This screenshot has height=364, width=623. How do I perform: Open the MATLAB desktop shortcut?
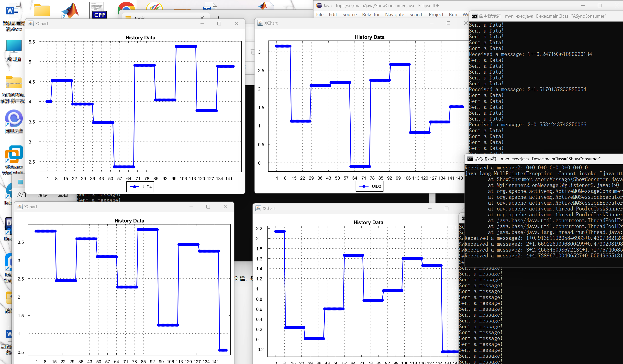70,10
